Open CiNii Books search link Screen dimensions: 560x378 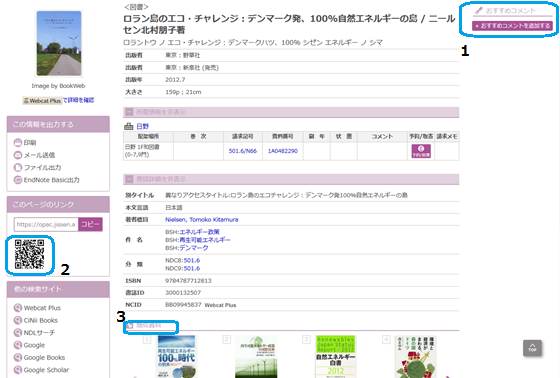click(x=40, y=320)
